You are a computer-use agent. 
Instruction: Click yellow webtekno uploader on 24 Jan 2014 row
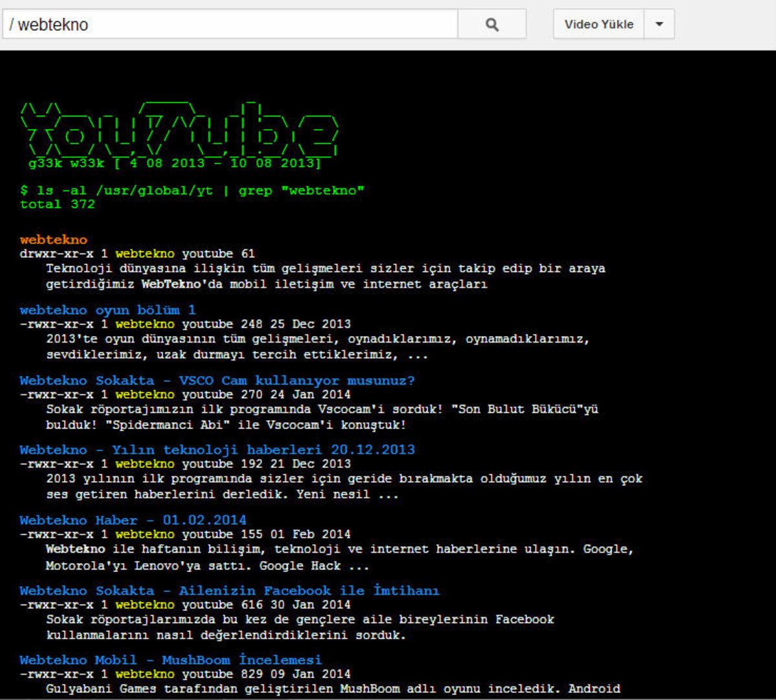click(145, 394)
